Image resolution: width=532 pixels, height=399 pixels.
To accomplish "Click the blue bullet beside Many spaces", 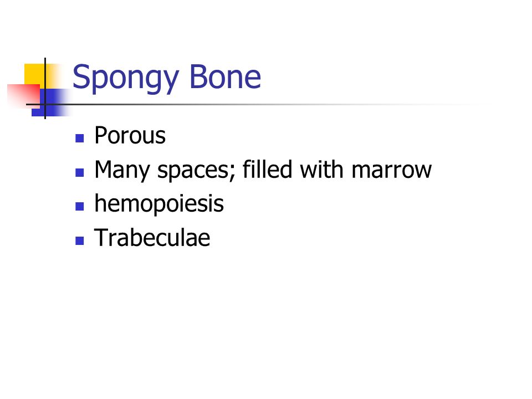I will 80,173.
